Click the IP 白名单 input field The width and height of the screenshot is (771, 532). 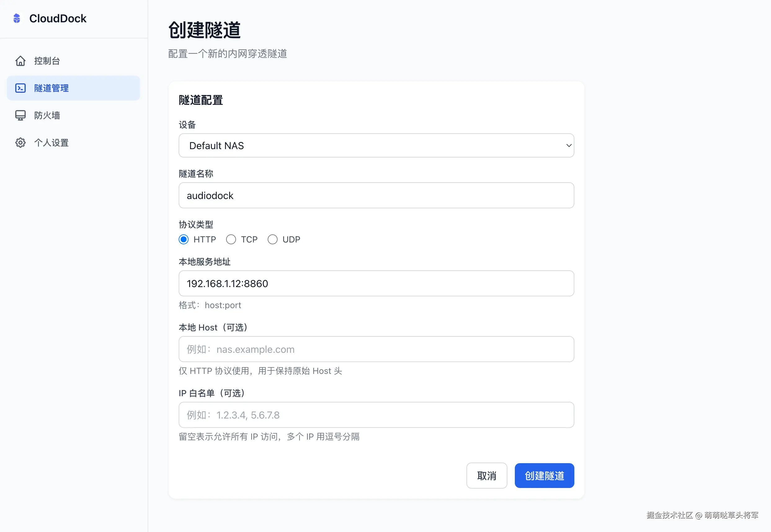(376, 415)
